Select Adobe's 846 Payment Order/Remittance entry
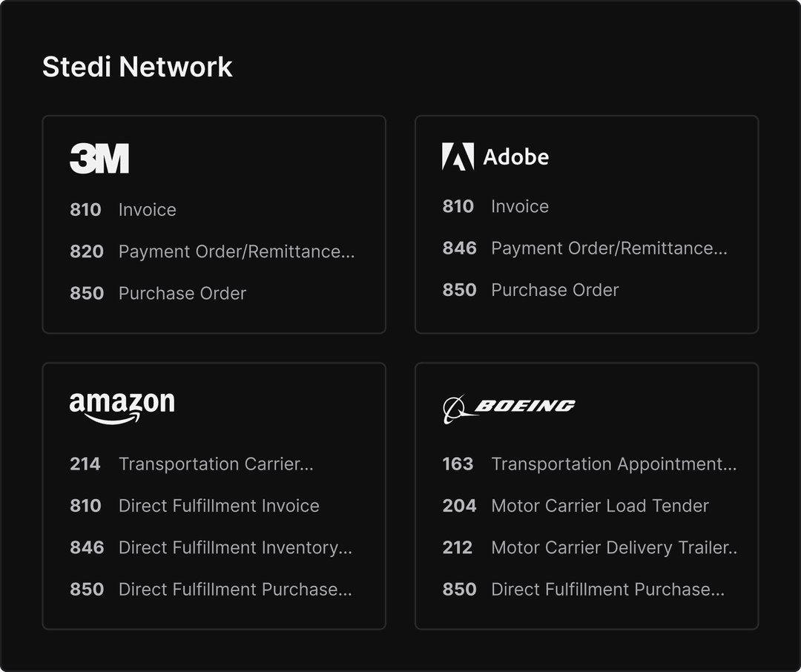This screenshot has width=801, height=672. (x=584, y=248)
